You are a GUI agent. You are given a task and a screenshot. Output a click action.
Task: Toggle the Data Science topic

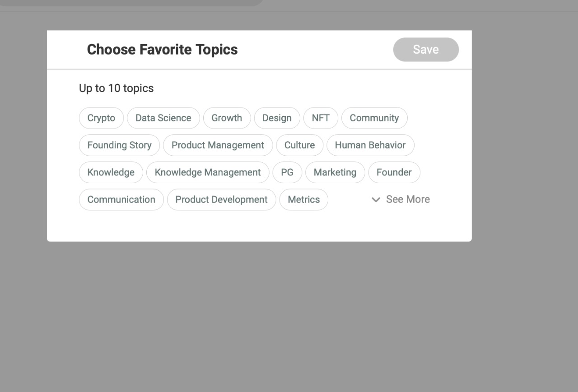[163, 118]
